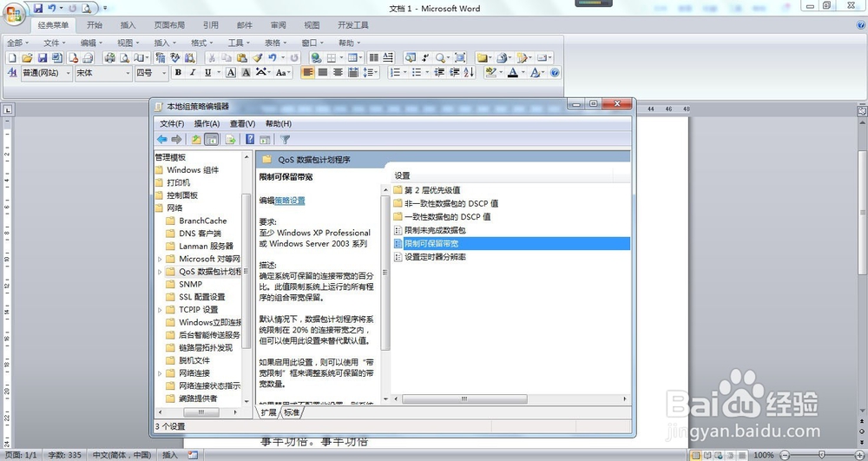The image size is (868, 461).
Task: Click the Underline U button
Action: [207, 73]
